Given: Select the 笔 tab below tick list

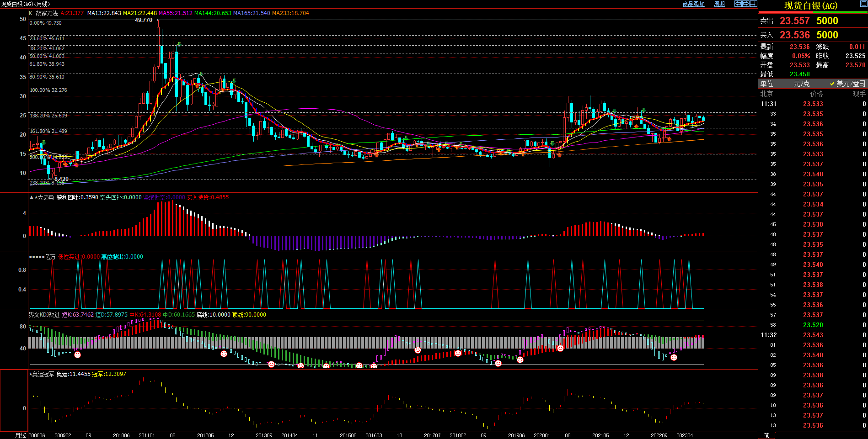Looking at the screenshot, I should click(766, 435).
